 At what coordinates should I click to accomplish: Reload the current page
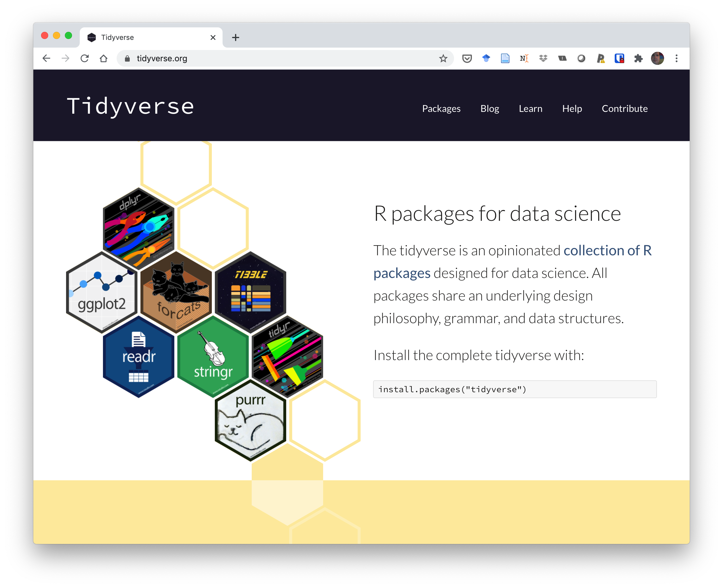pyautogui.click(x=85, y=58)
